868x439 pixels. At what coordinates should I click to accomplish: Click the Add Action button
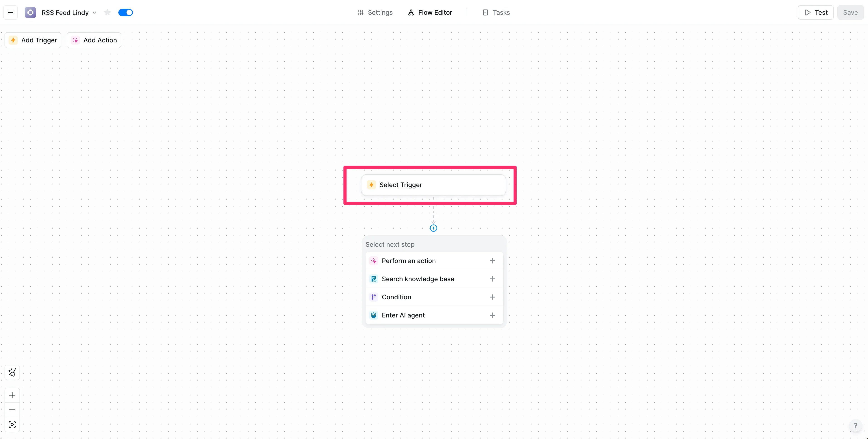click(x=94, y=40)
